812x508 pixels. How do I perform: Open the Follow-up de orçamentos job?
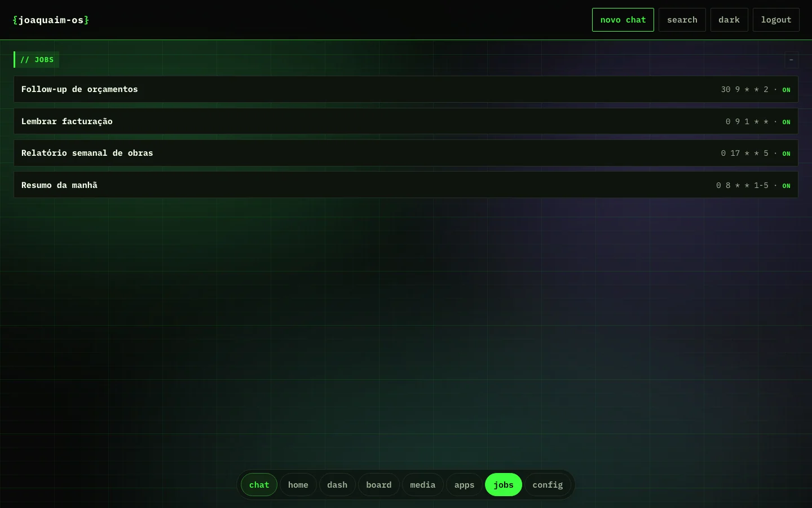[x=406, y=89]
